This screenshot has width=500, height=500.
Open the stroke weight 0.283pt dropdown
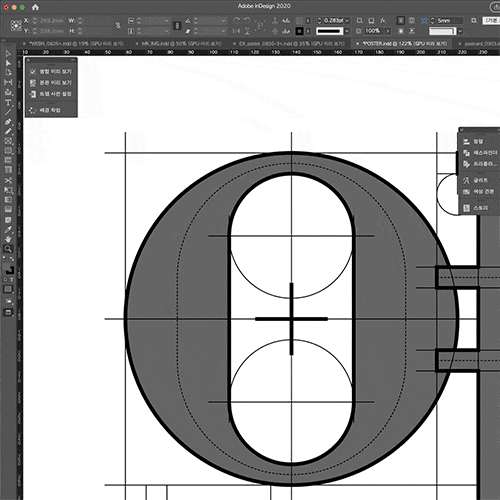[x=347, y=21]
